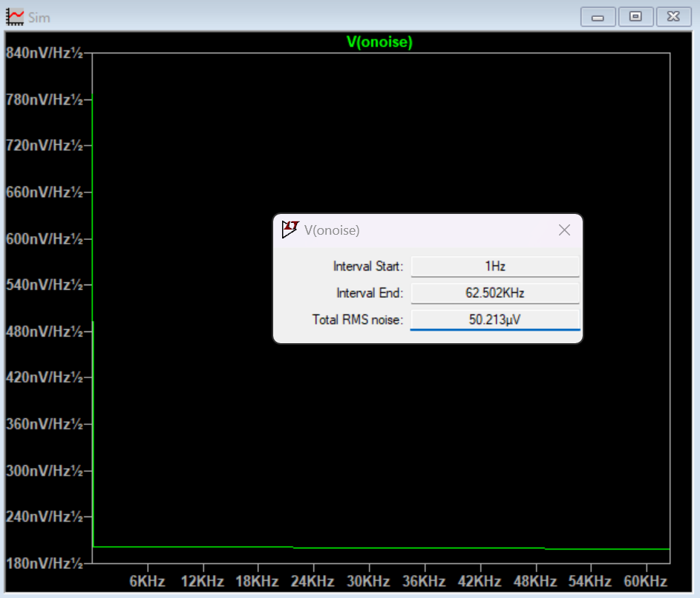Click the 780nV/Hz½ axis label
Screen dimensions: 700x598
tap(45, 100)
